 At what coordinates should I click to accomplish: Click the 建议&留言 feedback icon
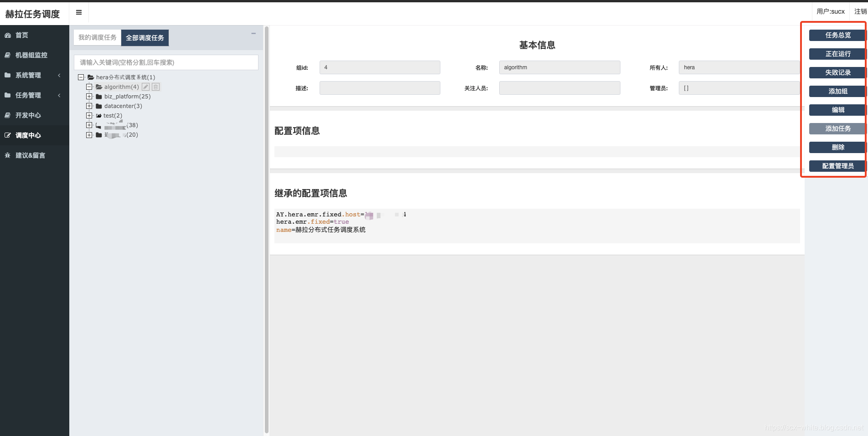(x=7, y=155)
